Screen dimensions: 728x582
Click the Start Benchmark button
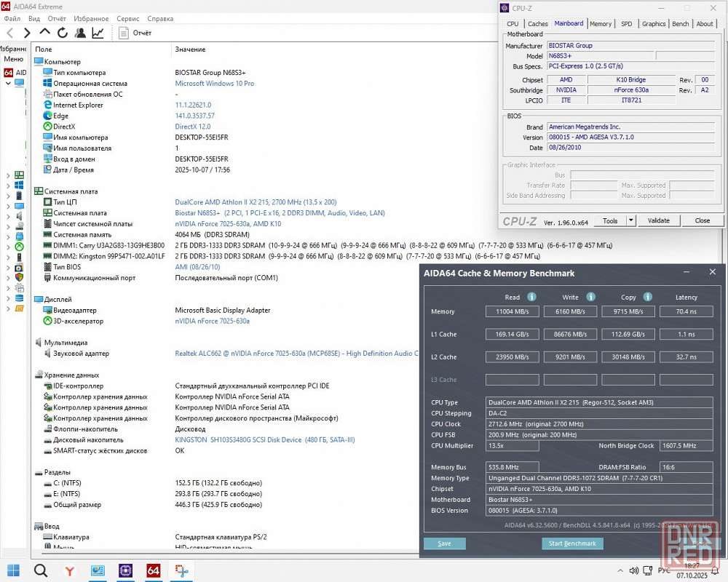(x=572, y=543)
